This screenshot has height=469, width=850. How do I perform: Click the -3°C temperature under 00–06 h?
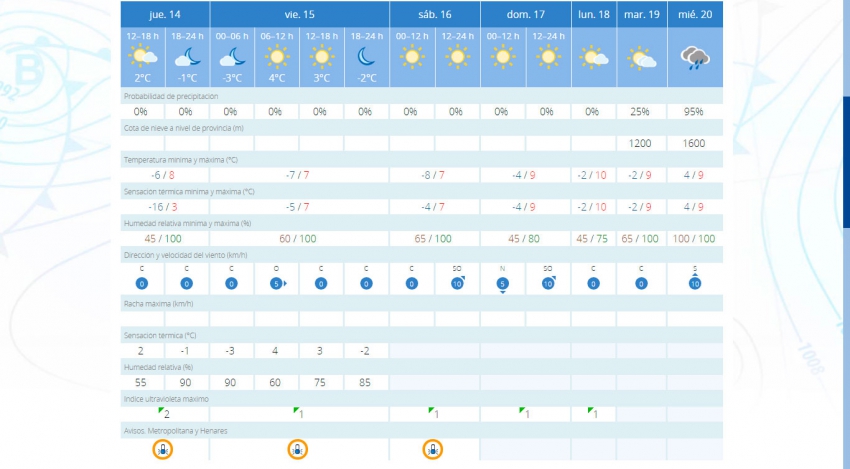(x=232, y=78)
